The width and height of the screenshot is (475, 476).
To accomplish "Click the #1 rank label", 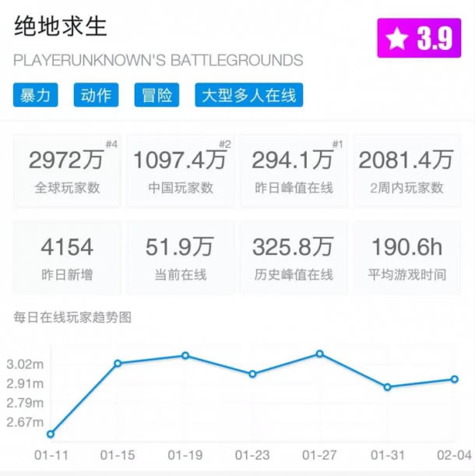I will pyautogui.click(x=337, y=144).
